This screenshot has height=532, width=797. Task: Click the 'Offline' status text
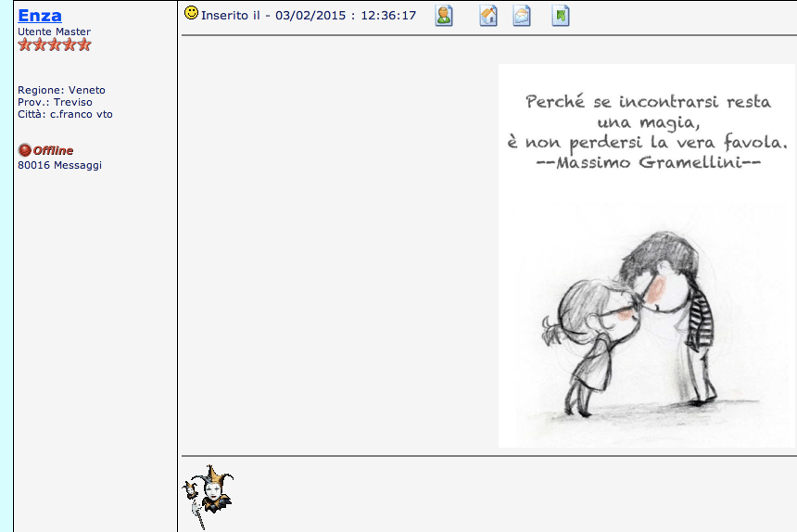53,150
